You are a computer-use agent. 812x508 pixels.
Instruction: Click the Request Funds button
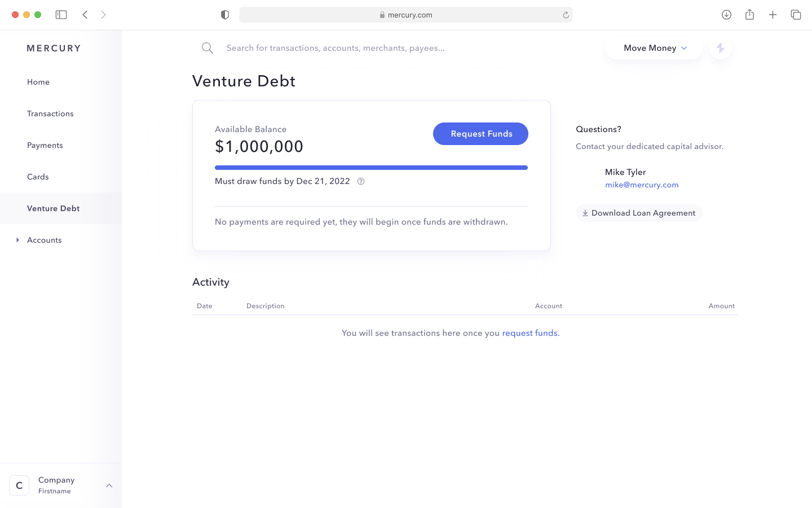click(480, 134)
